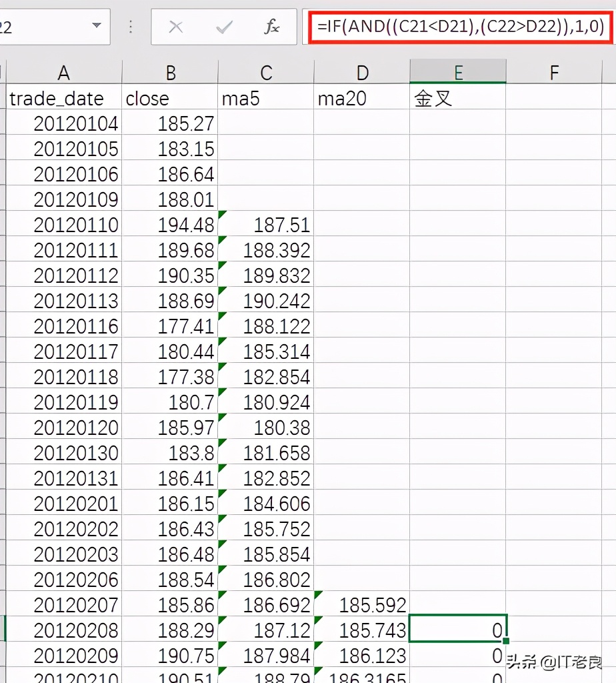Click the 金叉 header cell
This screenshot has height=683, width=616.
tap(458, 98)
